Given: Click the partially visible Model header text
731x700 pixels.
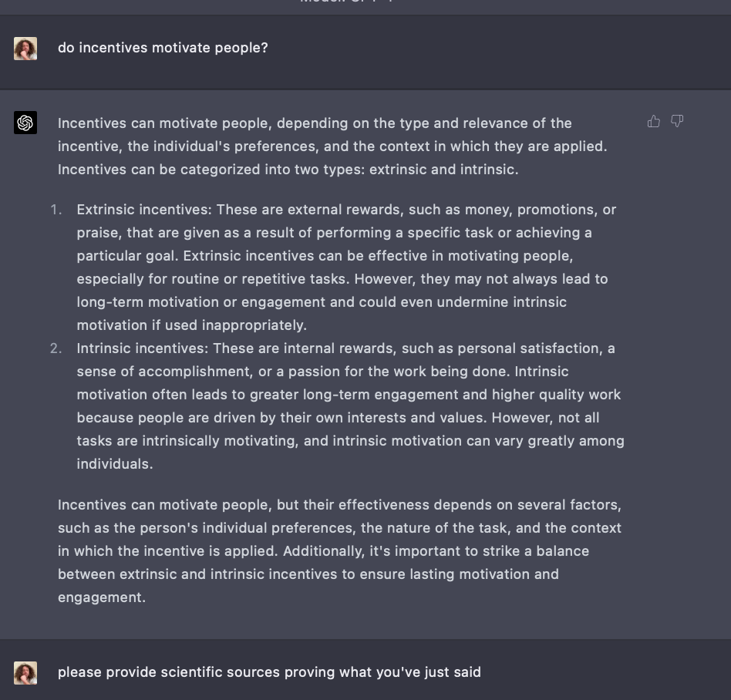Looking at the screenshot, I should tap(345, 2).
